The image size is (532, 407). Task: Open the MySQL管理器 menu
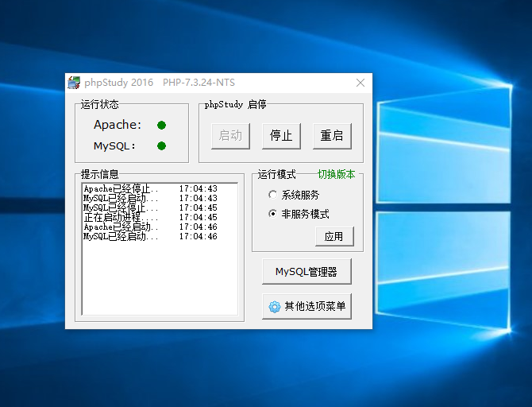pyautogui.click(x=306, y=271)
